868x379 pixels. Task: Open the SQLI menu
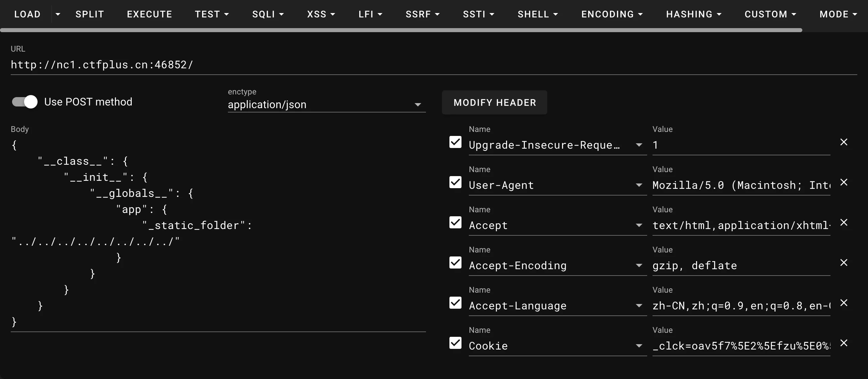pos(268,14)
